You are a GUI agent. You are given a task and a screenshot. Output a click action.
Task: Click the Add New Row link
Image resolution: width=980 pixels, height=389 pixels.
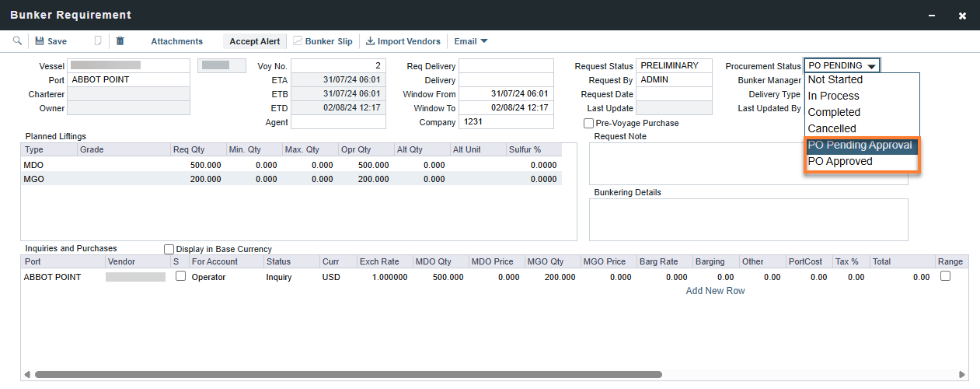(715, 290)
